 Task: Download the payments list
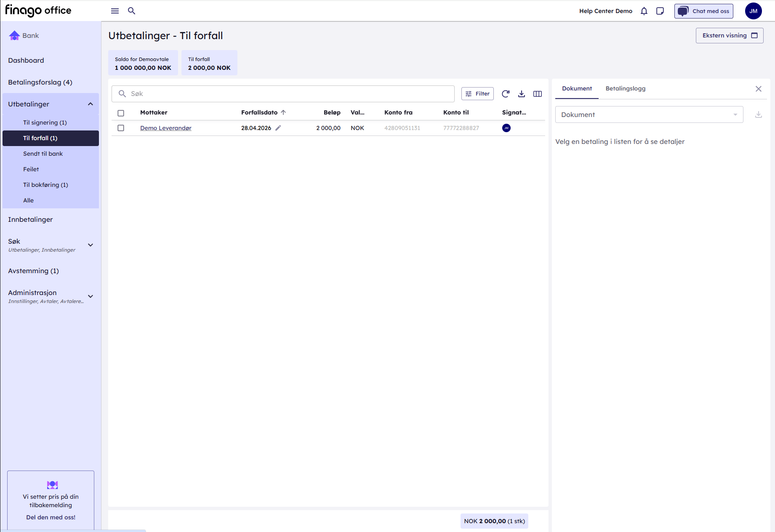(522, 94)
